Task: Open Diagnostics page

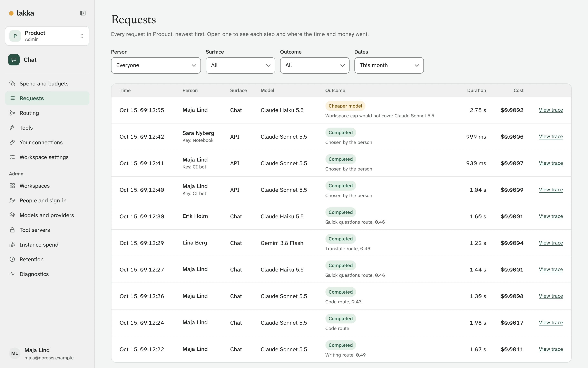Action: [47, 274]
